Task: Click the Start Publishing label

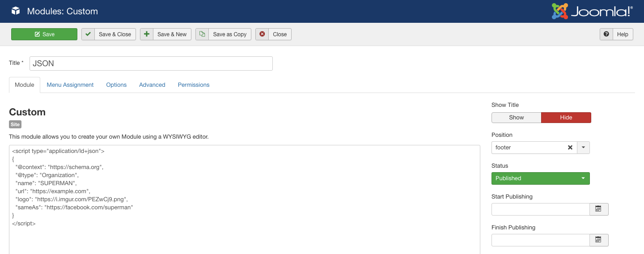Action: (x=512, y=197)
